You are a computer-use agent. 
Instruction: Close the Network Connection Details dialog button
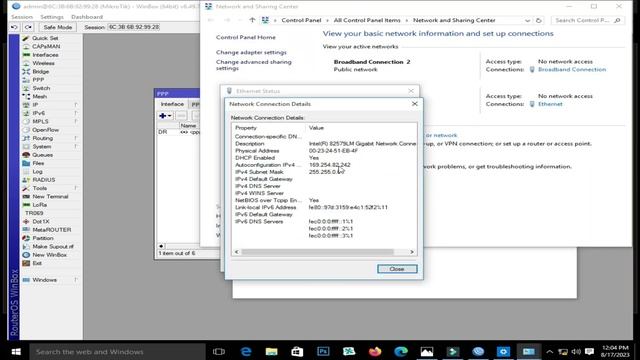click(x=397, y=269)
